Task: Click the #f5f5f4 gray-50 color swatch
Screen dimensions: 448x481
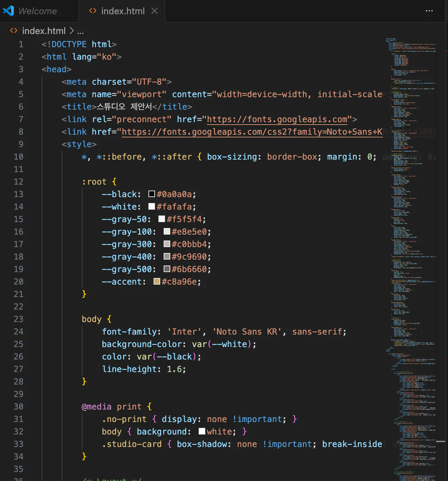Action: click(x=162, y=219)
